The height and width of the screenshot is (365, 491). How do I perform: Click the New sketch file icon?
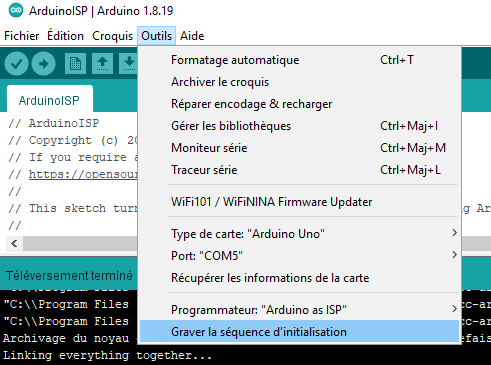click(x=75, y=63)
